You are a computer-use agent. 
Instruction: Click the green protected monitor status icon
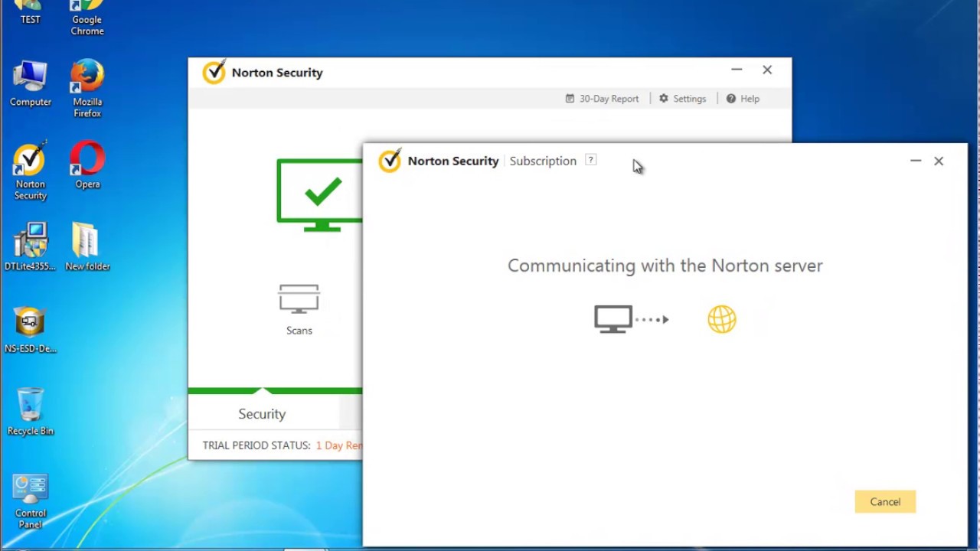click(x=319, y=195)
